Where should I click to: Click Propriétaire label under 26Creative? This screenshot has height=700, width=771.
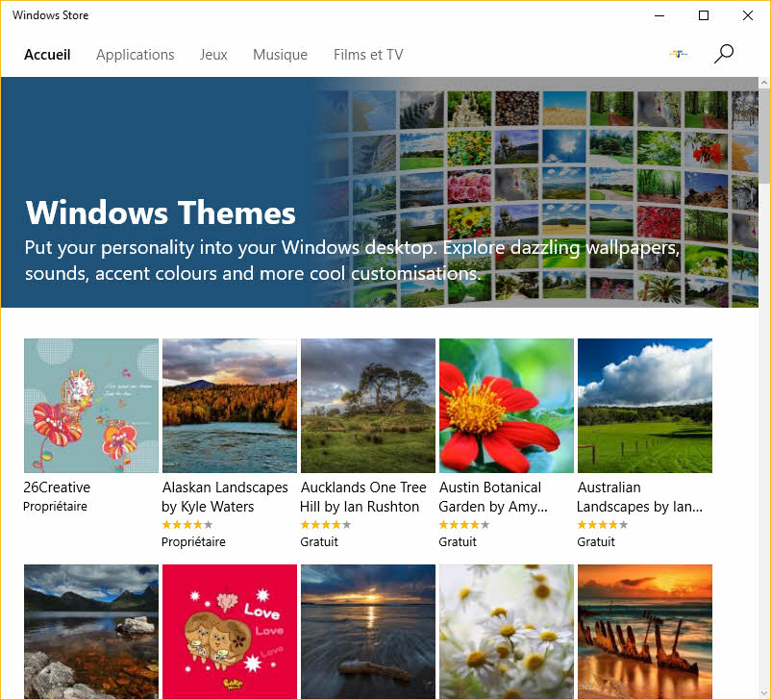coord(55,507)
